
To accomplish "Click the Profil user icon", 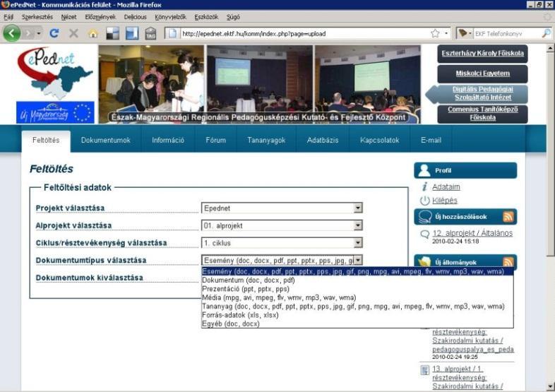I will (424, 170).
